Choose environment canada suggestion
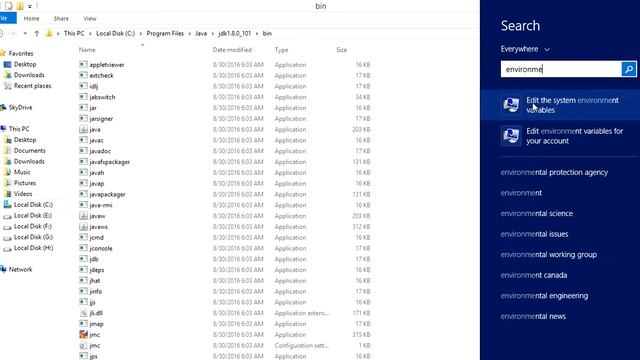The image size is (640, 360). 534,275
